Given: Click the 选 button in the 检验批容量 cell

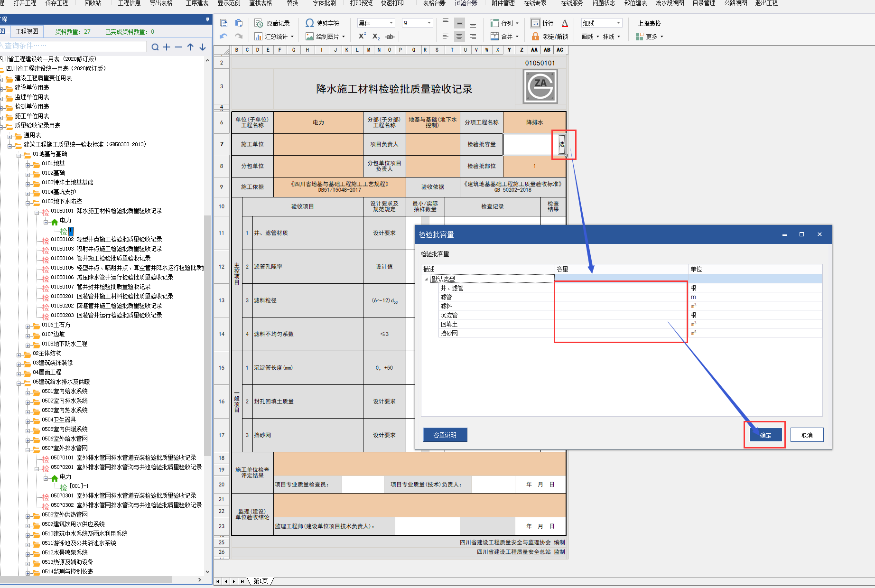Looking at the screenshot, I should 562,144.
